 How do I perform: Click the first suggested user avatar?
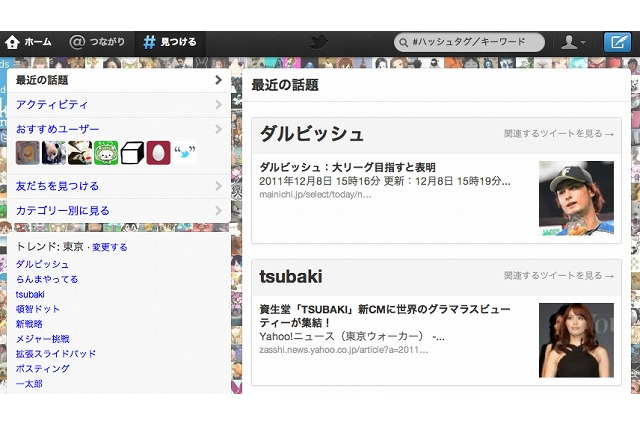click(28, 153)
